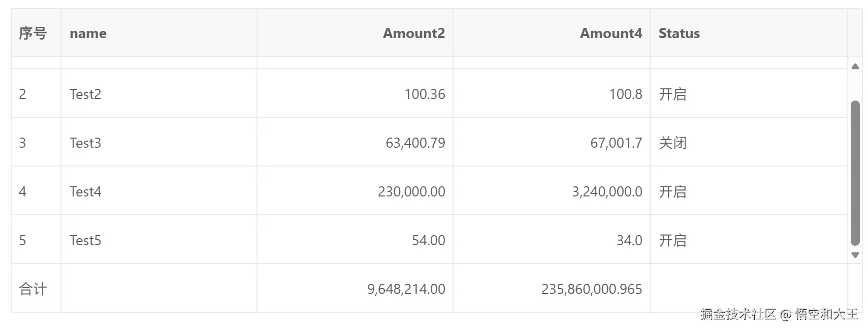
Task: Click the 100.36 Amount2 cell
Action: coord(424,94)
